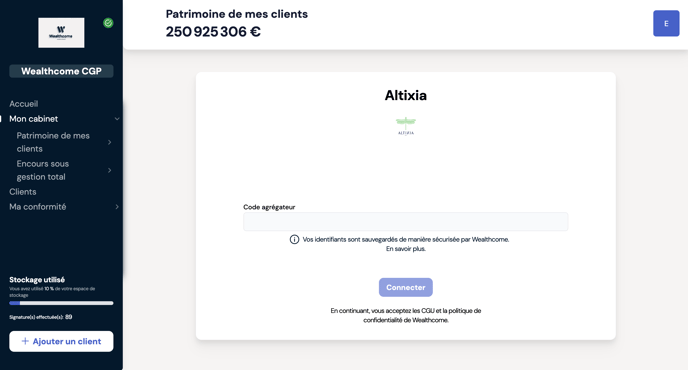Expand the Ma conformité chevron

tap(117, 207)
